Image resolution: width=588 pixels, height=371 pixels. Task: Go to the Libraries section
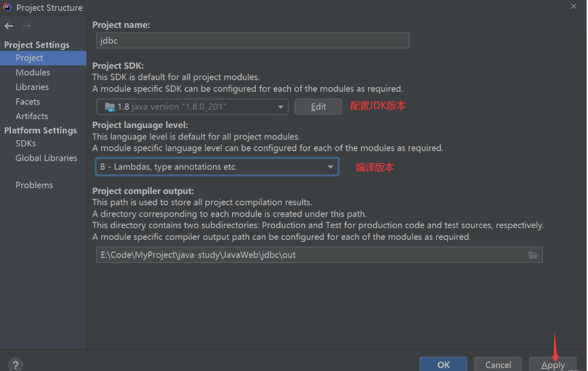tap(32, 87)
